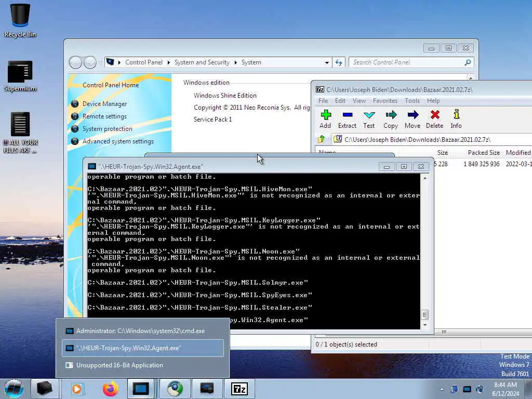Open the Favorites menu in 7-Zip
The height and width of the screenshot is (399, 532).
click(x=385, y=101)
